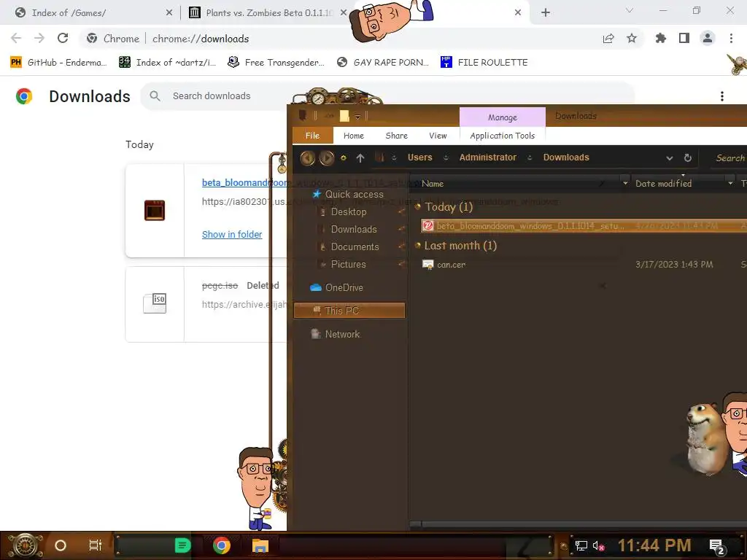
Task: Open Pictures in Quick access
Action: coord(348,265)
